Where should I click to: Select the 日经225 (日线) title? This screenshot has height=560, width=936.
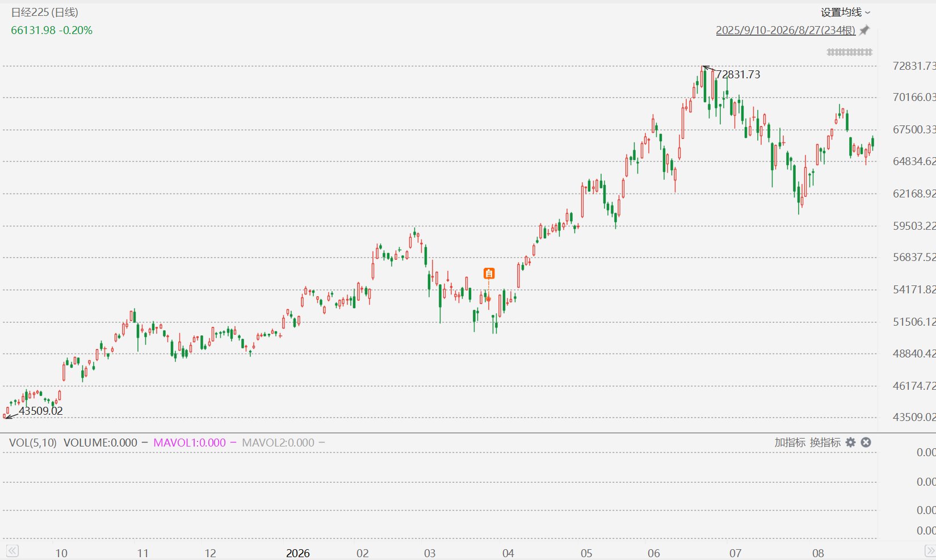pyautogui.click(x=45, y=12)
